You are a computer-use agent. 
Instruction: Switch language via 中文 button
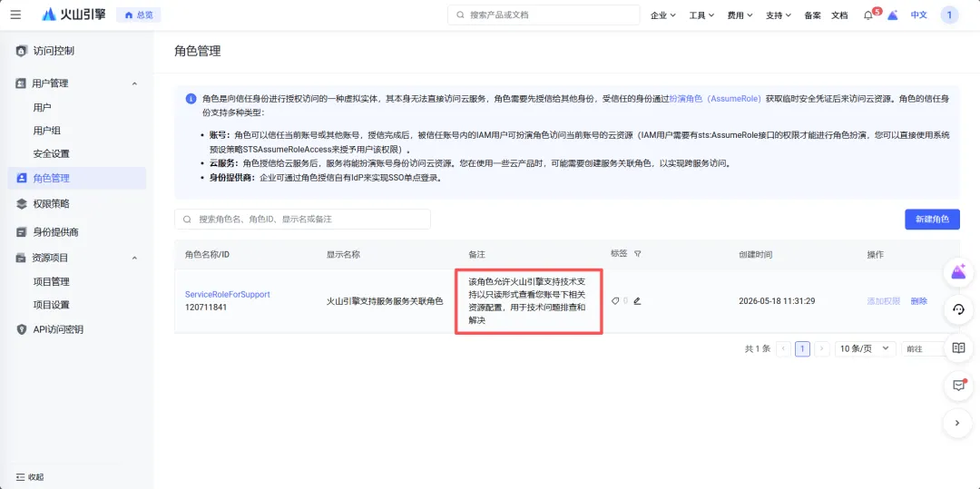(918, 15)
